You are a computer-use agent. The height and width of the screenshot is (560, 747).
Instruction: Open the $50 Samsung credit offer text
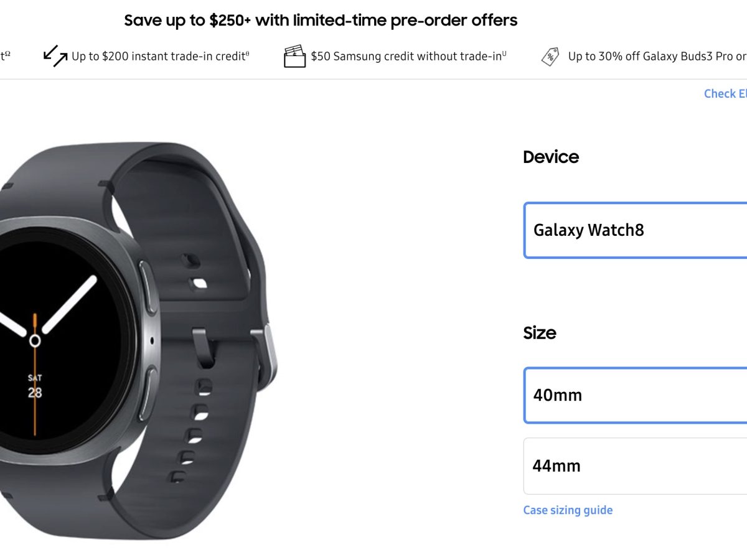click(x=406, y=57)
